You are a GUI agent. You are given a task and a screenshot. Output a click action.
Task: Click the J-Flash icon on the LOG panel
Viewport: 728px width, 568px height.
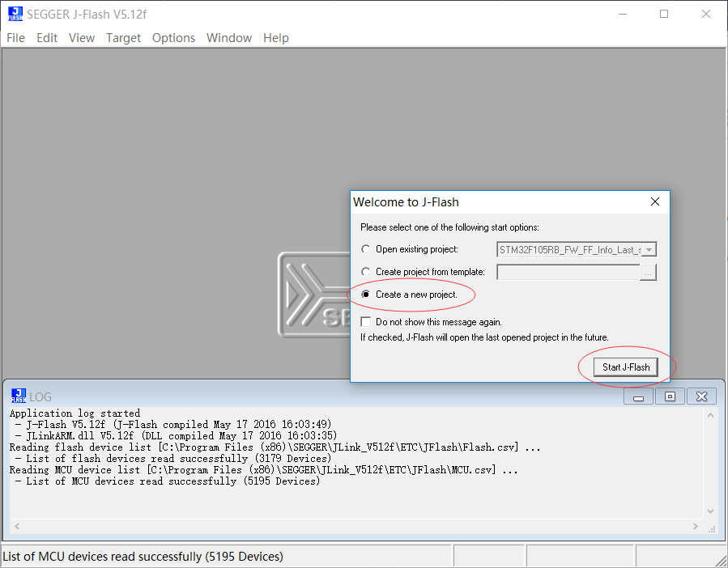click(18, 396)
